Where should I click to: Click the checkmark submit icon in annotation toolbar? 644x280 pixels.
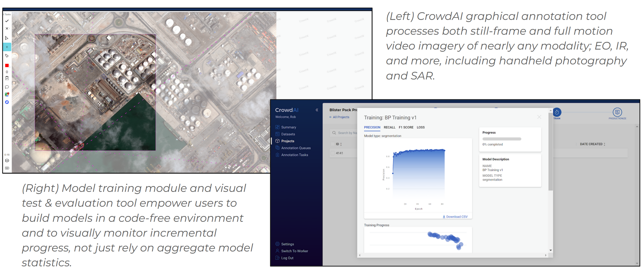[7, 21]
